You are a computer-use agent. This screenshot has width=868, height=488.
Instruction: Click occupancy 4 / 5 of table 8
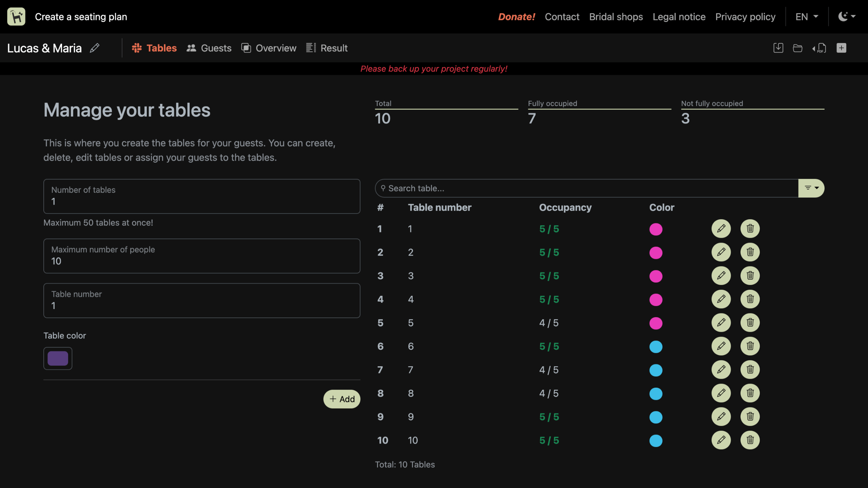549,393
